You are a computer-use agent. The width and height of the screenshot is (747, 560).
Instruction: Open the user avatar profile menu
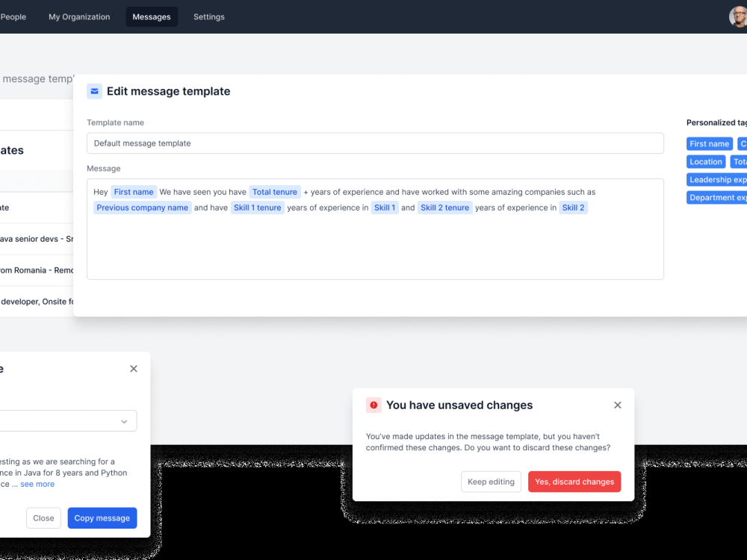pos(738,16)
